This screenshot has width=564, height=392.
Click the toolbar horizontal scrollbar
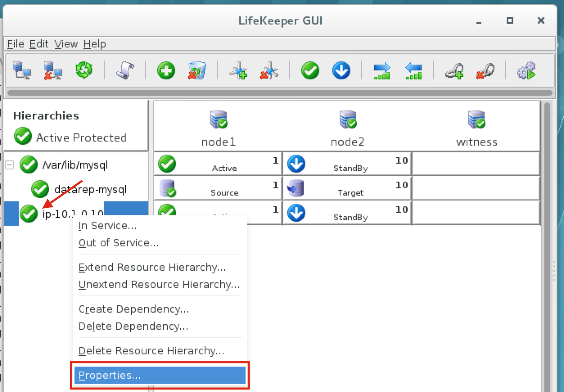click(x=280, y=93)
